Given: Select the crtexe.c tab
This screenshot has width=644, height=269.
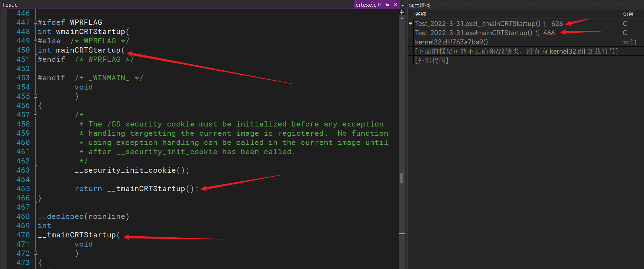Looking at the screenshot, I should 366,5.
